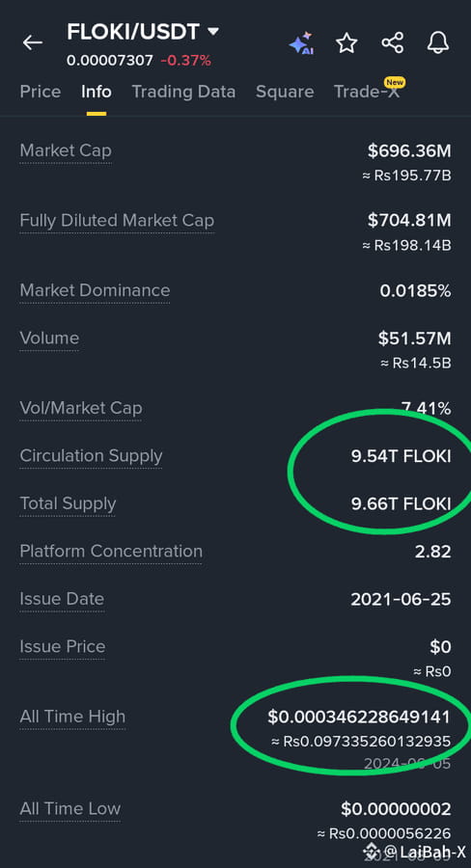Switch to the Price tab
The image size is (471, 868).
(41, 92)
